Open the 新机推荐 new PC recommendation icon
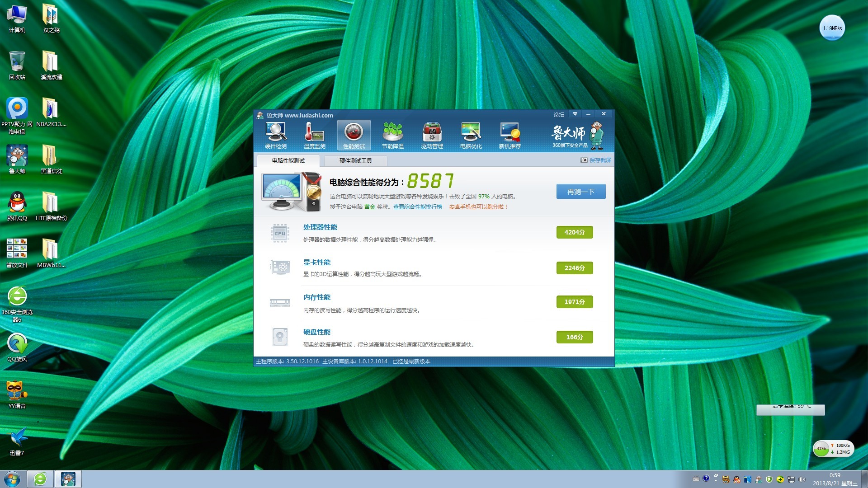 (509, 135)
